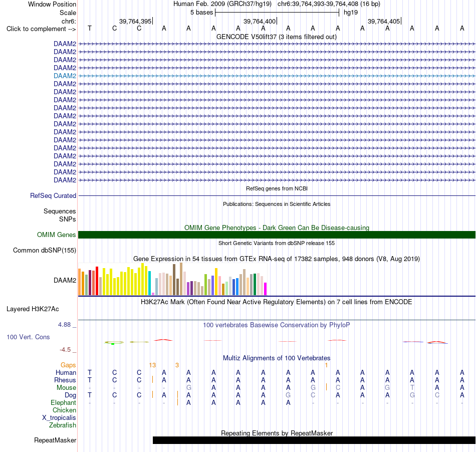Click the 39,764,405 position marker
476x452 pixels.
pyautogui.click(x=384, y=21)
